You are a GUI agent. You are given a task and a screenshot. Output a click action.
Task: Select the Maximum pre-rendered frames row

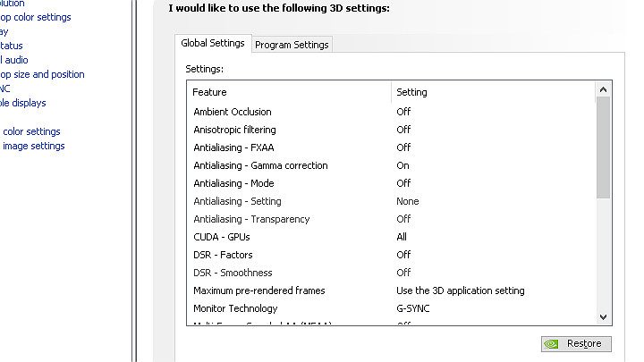tap(259, 290)
